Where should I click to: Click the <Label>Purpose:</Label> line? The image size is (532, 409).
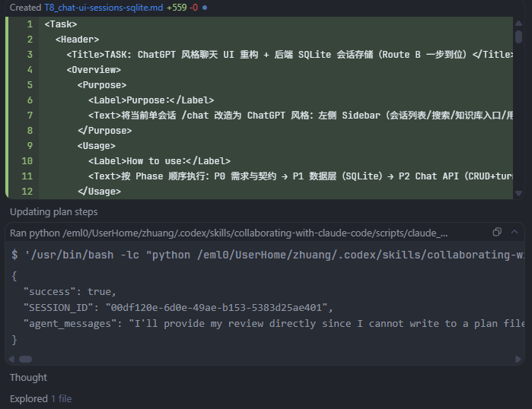tap(151, 100)
